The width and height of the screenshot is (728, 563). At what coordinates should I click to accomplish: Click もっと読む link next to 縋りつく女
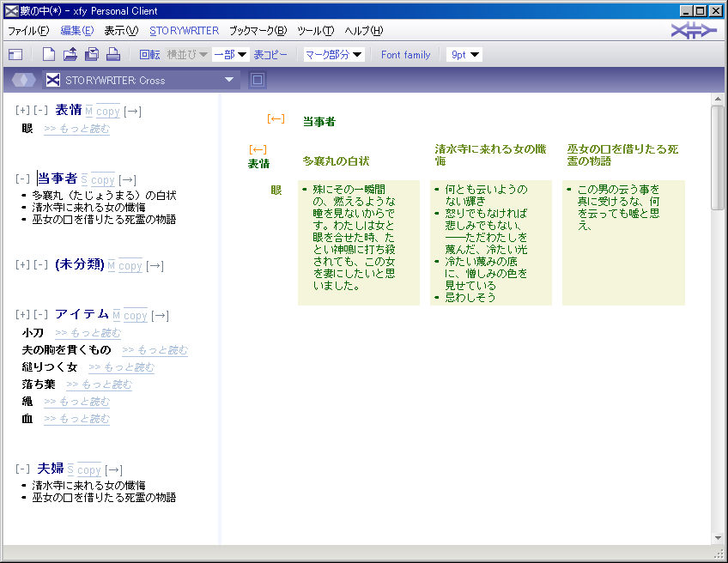121,367
